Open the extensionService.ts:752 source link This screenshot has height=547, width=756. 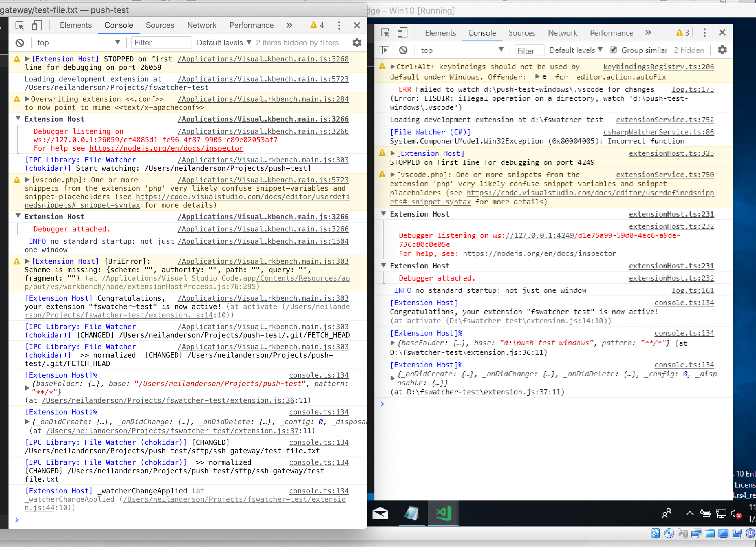click(665, 119)
